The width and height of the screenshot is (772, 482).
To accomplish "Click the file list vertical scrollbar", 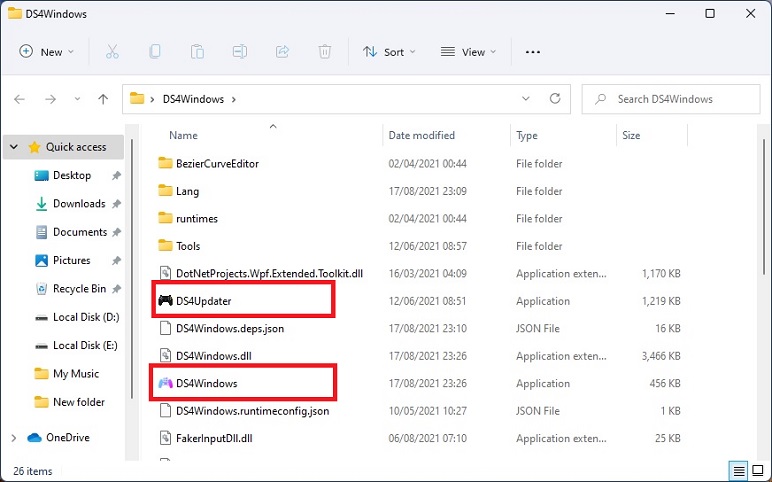I will (x=764, y=207).
